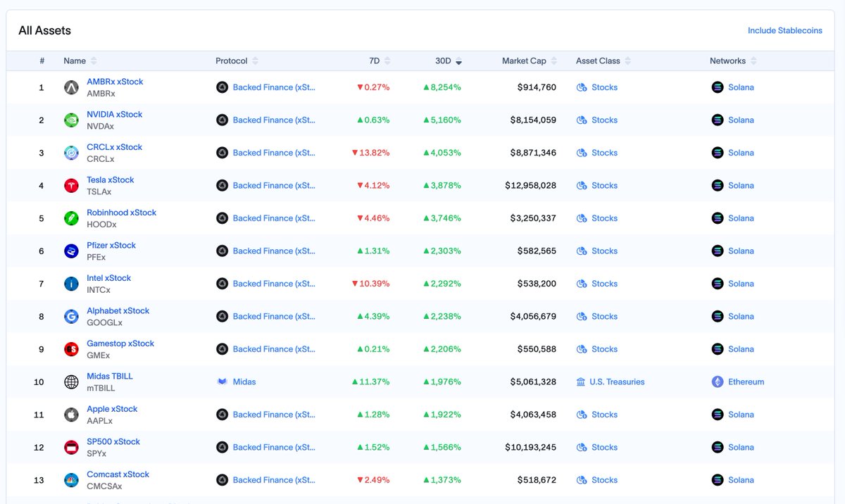Open the Tesla xStock asset link

pyautogui.click(x=110, y=179)
